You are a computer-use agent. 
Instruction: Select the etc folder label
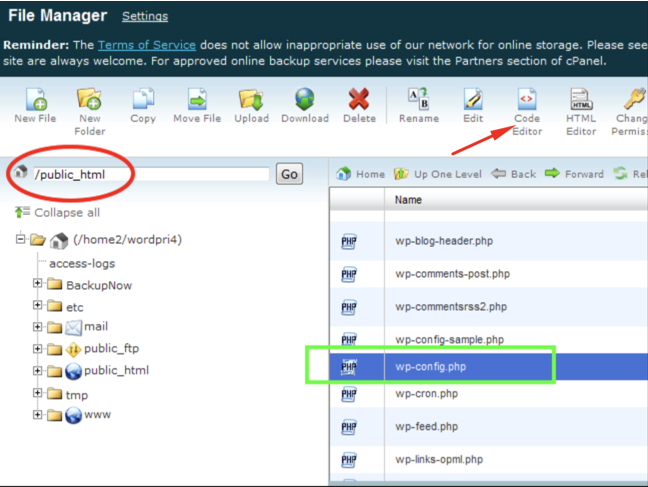point(74,307)
